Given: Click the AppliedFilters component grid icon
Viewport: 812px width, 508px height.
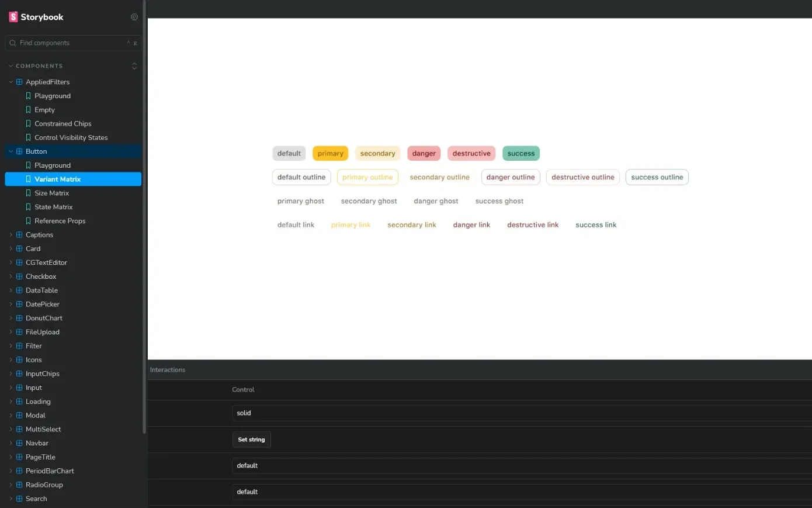Looking at the screenshot, I should (19, 82).
